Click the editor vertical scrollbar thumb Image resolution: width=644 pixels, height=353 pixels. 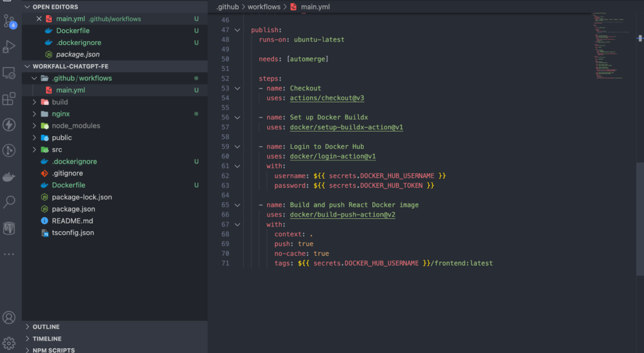click(640, 218)
